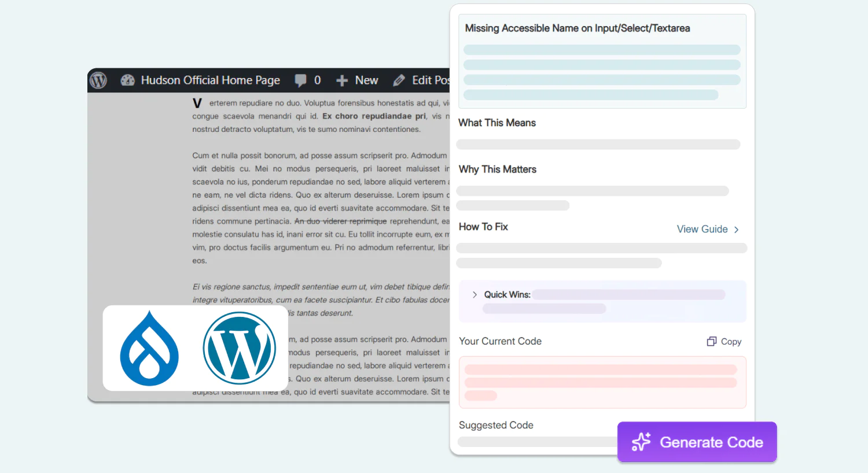
Task: Click the red current code block
Action: pos(602,382)
